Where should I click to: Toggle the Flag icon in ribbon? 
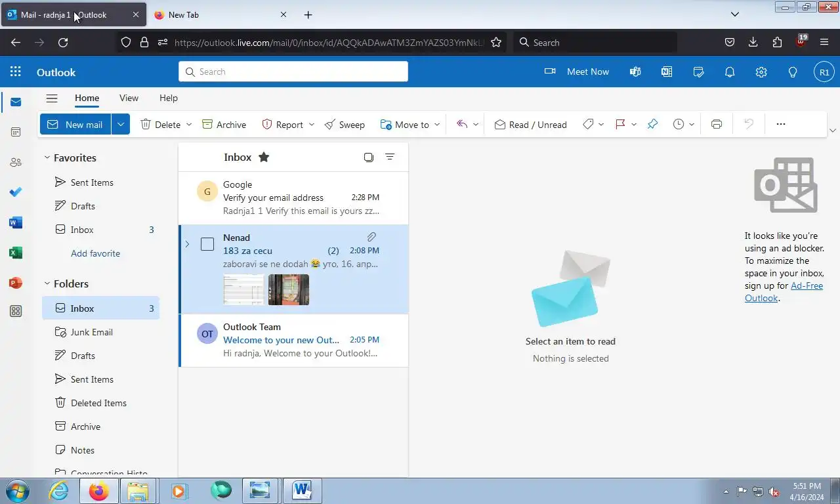click(620, 124)
